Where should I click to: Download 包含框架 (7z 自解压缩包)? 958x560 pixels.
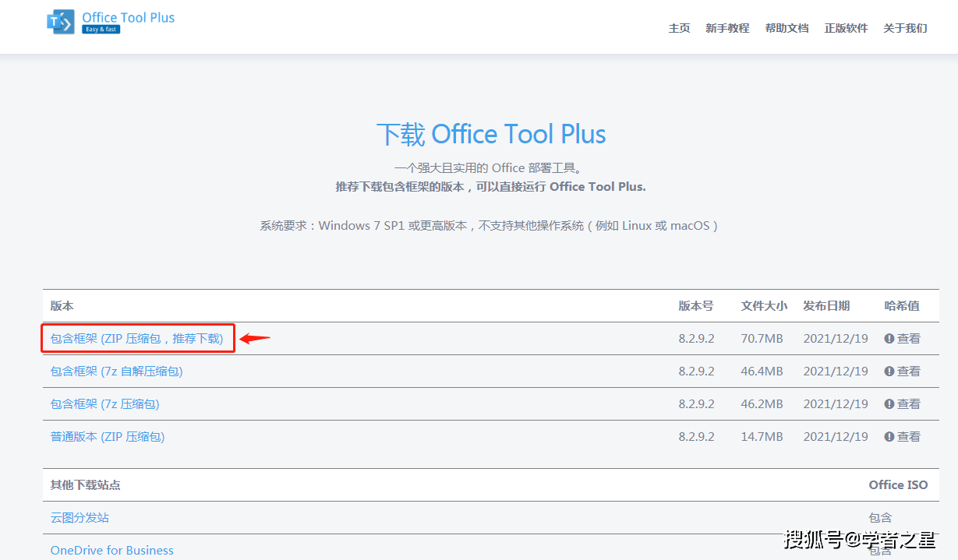117,372
